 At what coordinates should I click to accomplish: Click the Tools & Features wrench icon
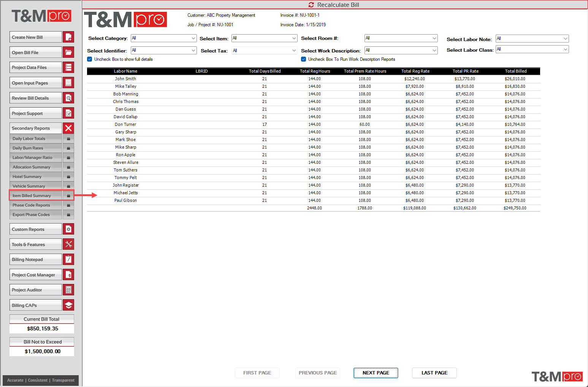tap(68, 244)
